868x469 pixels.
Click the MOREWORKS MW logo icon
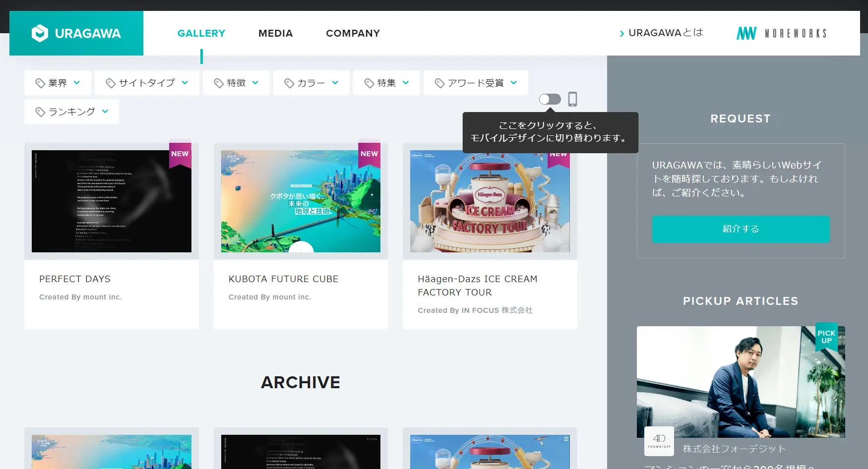[746, 33]
